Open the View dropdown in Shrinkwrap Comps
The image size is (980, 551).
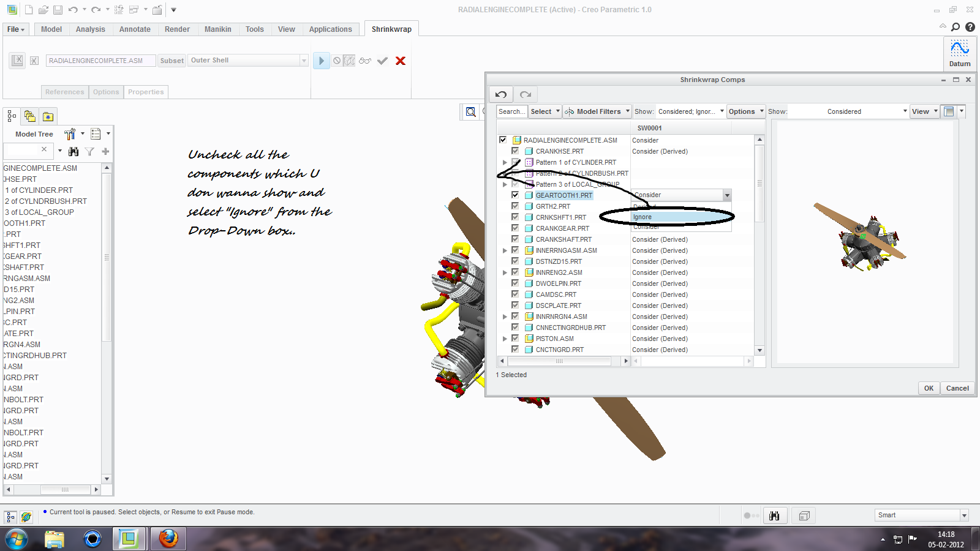coord(924,111)
